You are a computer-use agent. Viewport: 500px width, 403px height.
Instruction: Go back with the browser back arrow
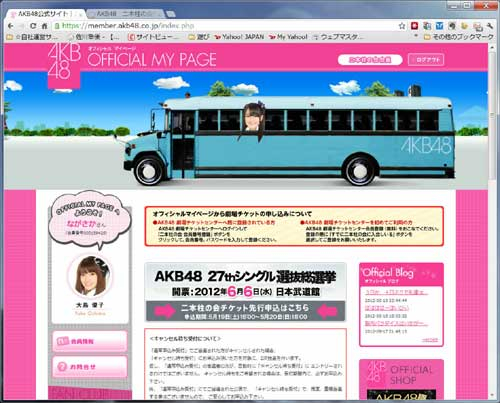tap(11, 26)
